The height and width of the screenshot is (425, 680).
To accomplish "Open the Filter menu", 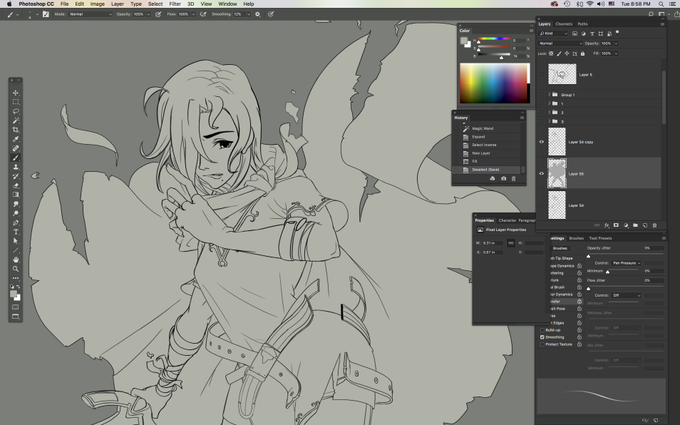I will 175,4.
